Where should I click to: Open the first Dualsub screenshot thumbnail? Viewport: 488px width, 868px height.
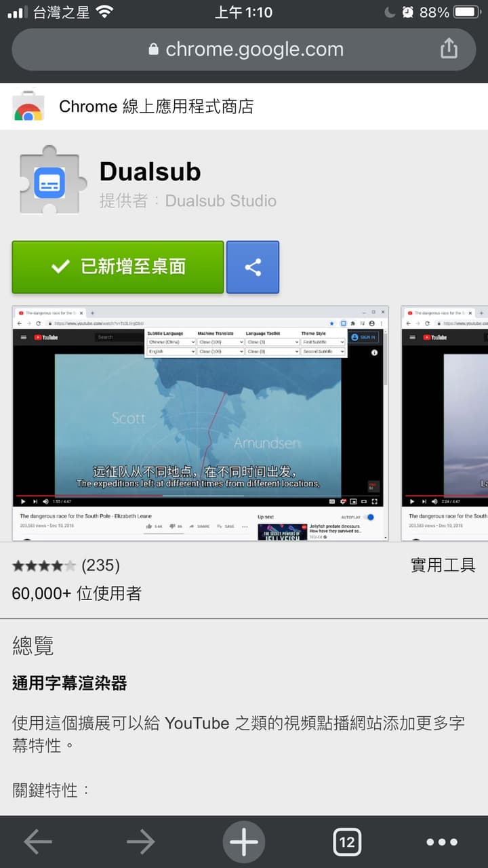[201, 423]
